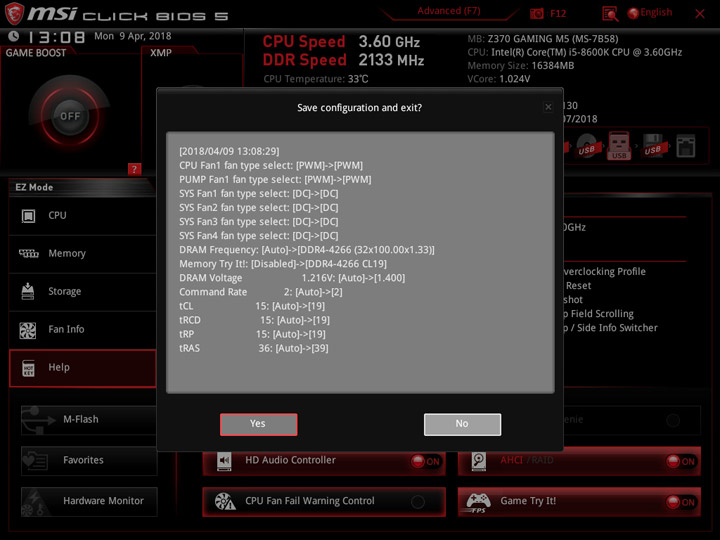Decline with the No button
Image resolution: width=720 pixels, height=540 pixels.
click(x=462, y=424)
